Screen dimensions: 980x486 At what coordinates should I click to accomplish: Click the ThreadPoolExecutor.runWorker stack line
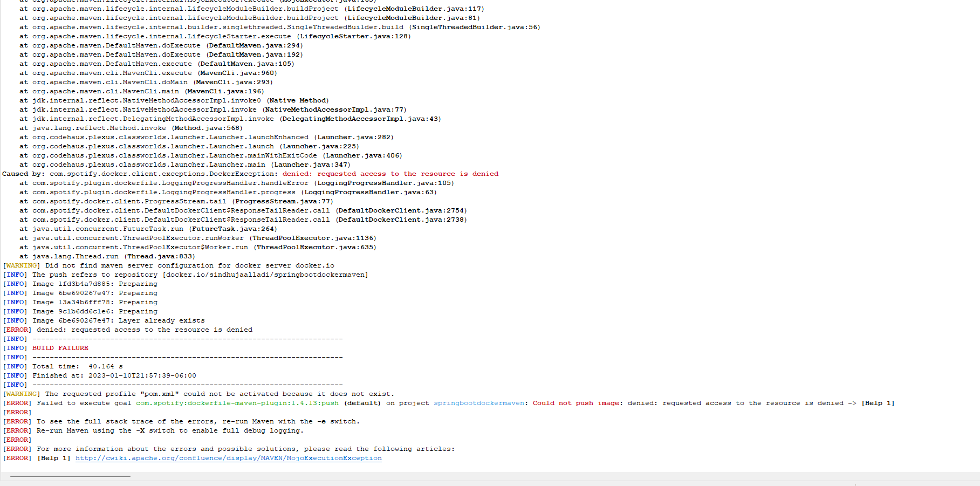[198, 238]
